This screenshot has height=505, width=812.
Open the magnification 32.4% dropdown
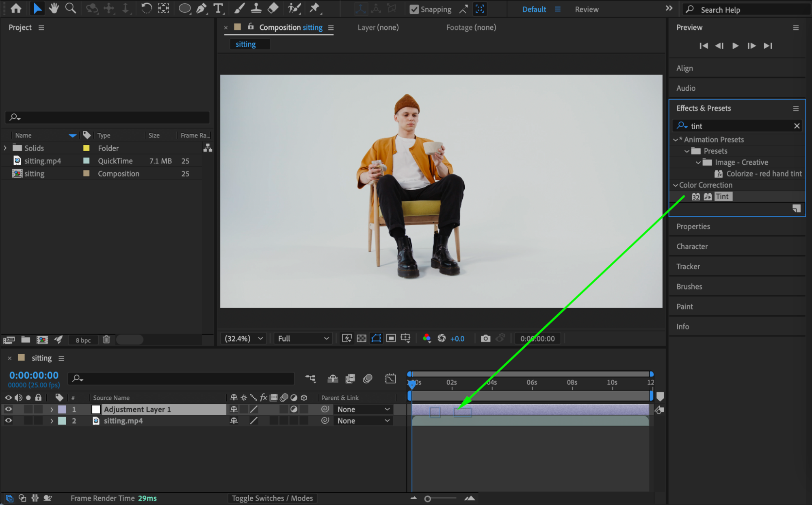(x=244, y=338)
